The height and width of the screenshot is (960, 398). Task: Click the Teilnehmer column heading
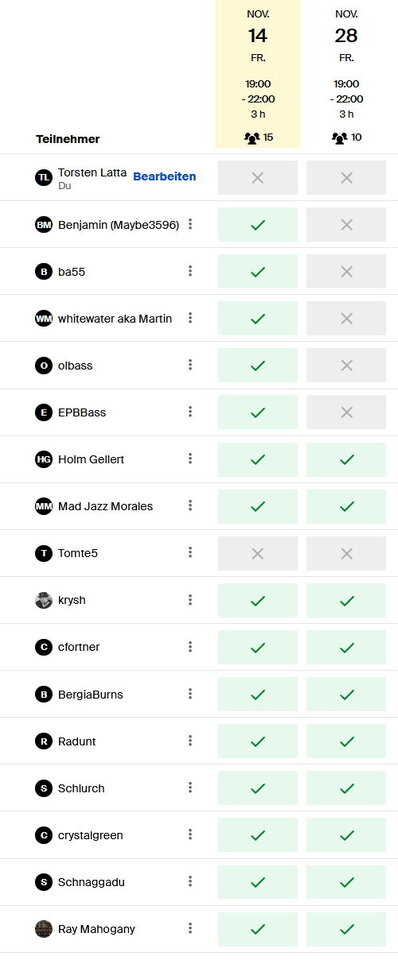[67, 139]
